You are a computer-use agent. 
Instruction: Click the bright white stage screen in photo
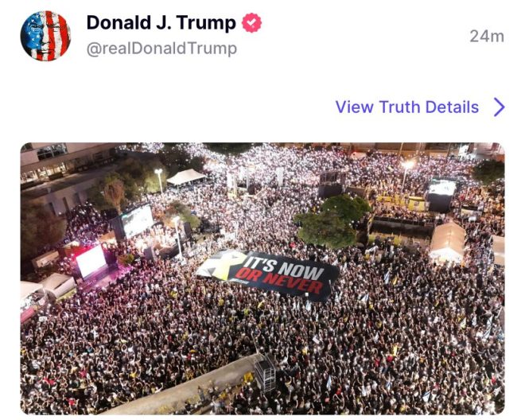tap(91, 261)
